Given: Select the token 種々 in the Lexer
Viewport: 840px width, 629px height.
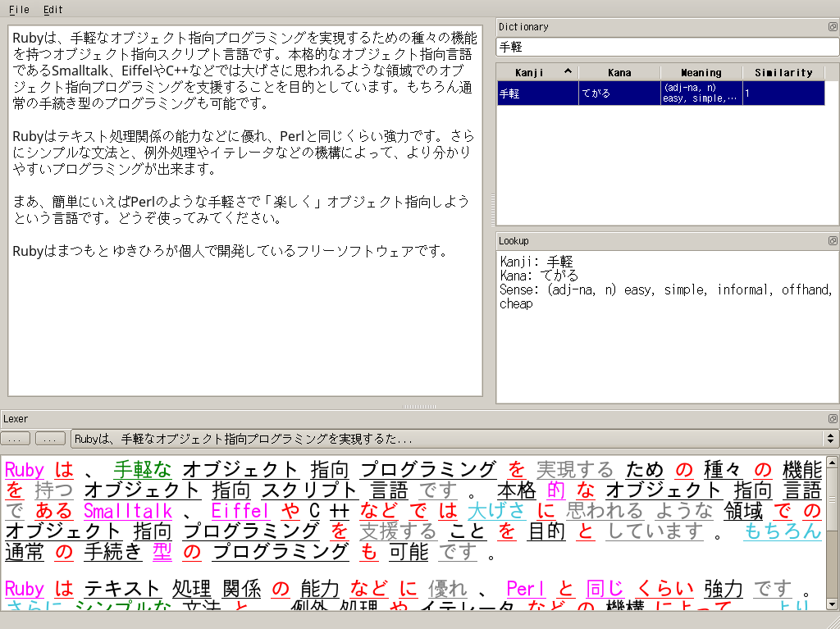Looking at the screenshot, I should pyautogui.click(x=724, y=470).
